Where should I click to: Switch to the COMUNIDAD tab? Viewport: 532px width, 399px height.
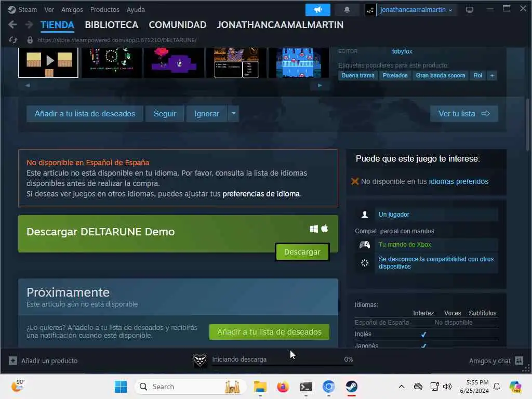click(178, 25)
